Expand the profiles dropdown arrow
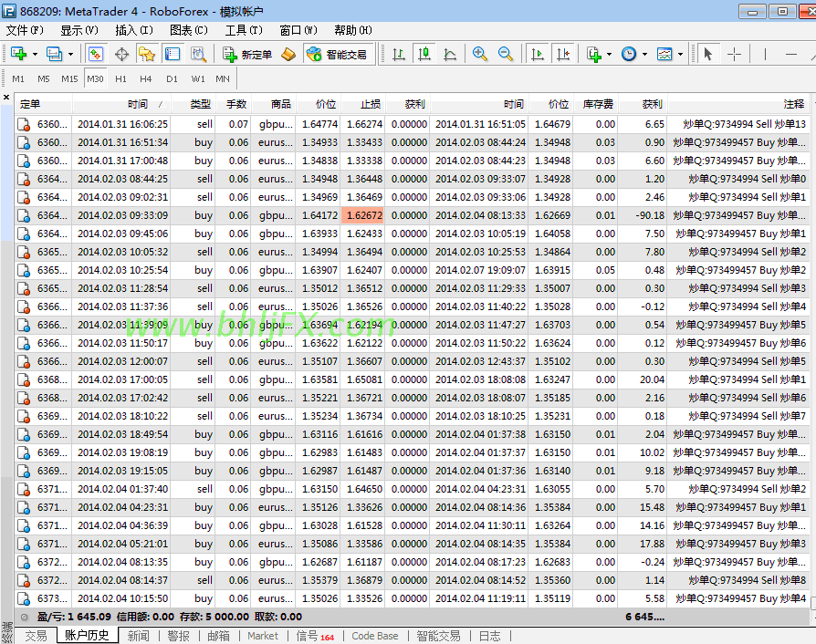 [70, 54]
